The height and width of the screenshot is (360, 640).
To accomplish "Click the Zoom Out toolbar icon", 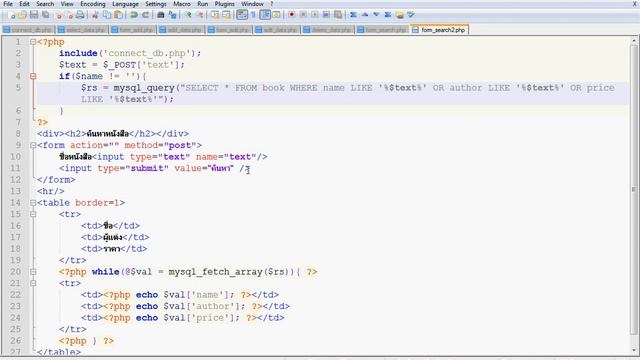I will [x=200, y=15].
